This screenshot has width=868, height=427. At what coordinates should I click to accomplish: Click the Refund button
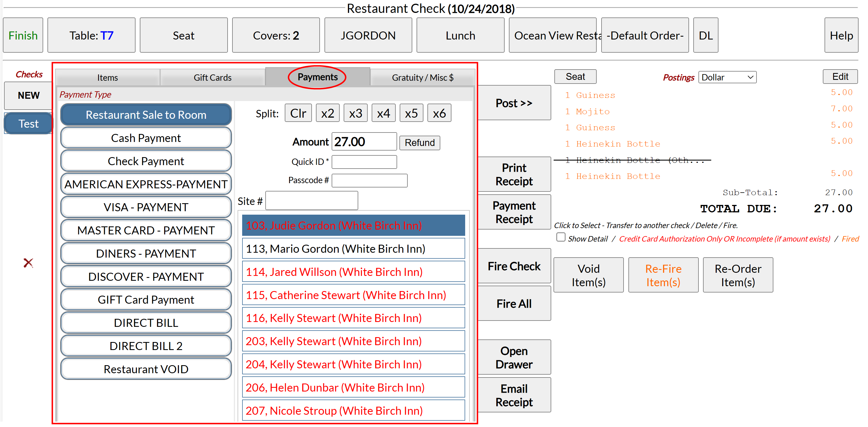(x=419, y=143)
